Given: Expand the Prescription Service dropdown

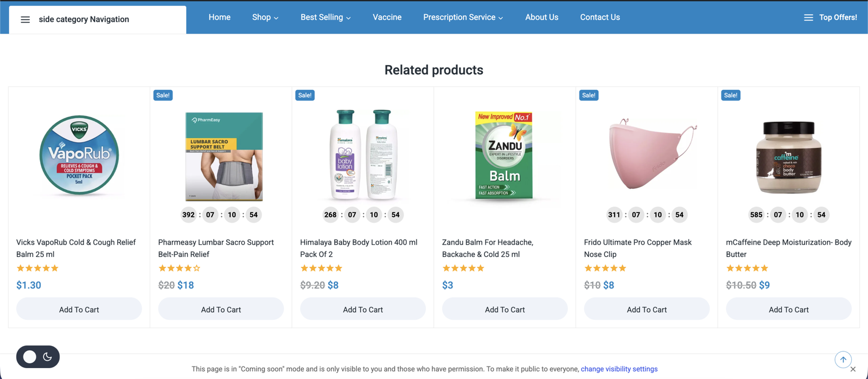Looking at the screenshot, I should [463, 17].
